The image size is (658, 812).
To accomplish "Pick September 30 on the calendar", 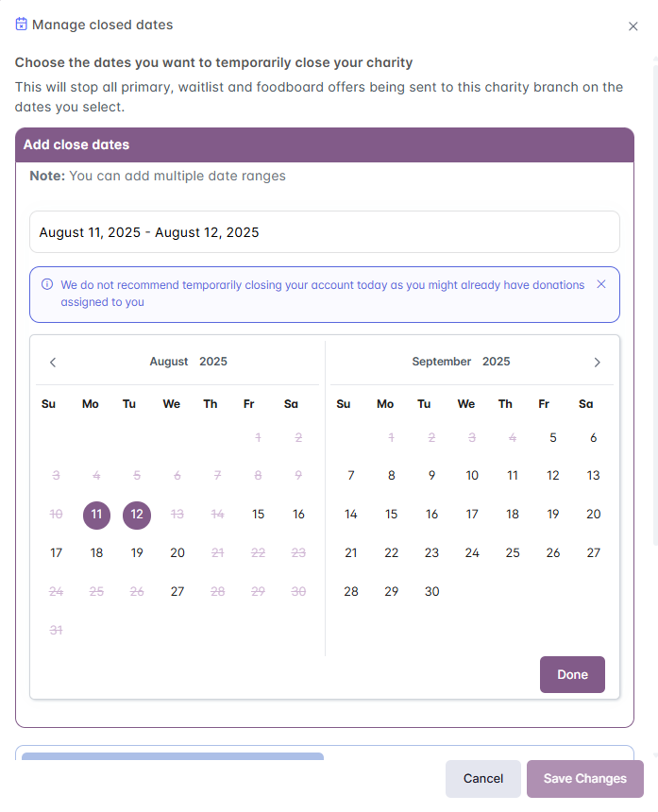I will coord(431,592).
